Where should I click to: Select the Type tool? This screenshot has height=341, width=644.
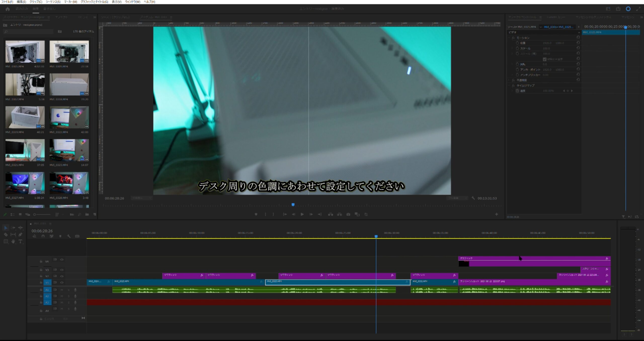point(20,241)
